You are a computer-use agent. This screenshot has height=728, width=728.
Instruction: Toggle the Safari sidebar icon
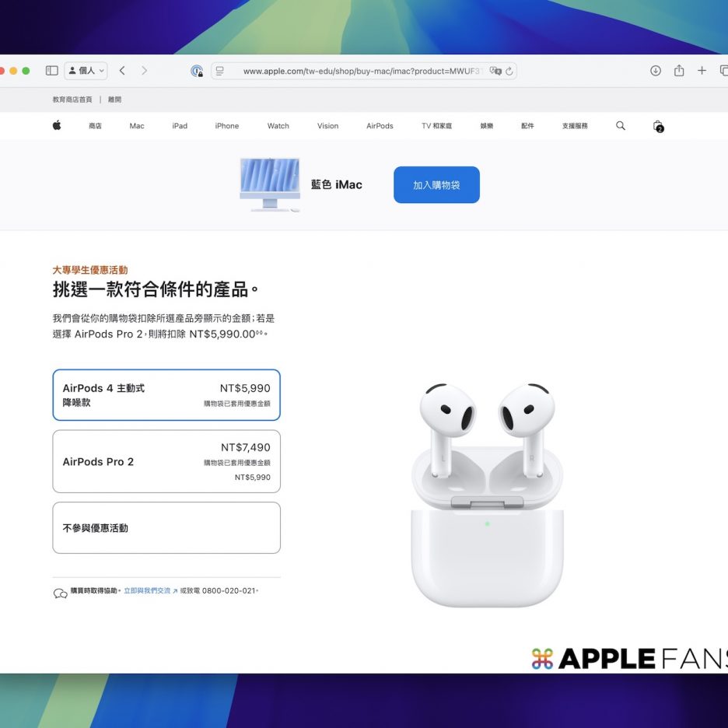tap(52, 71)
